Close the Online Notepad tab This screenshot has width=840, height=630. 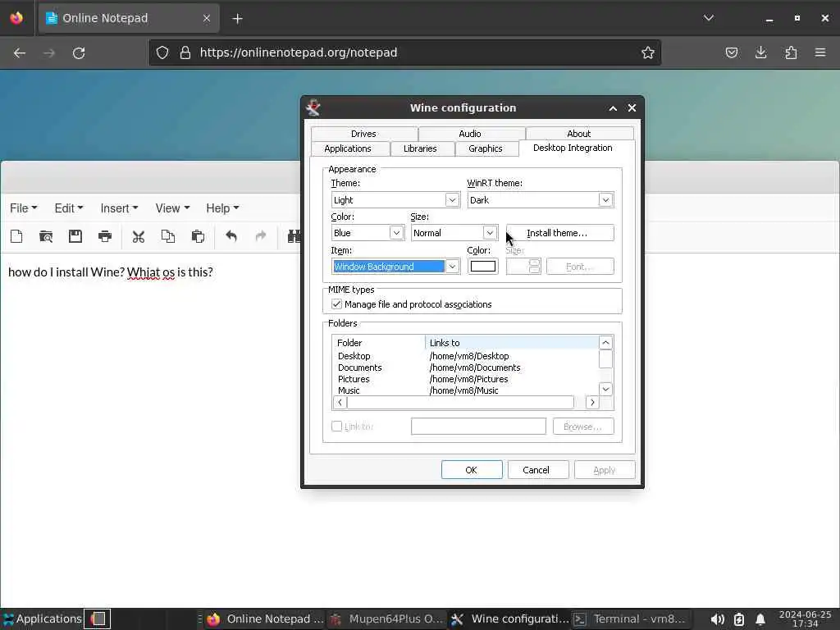(207, 18)
